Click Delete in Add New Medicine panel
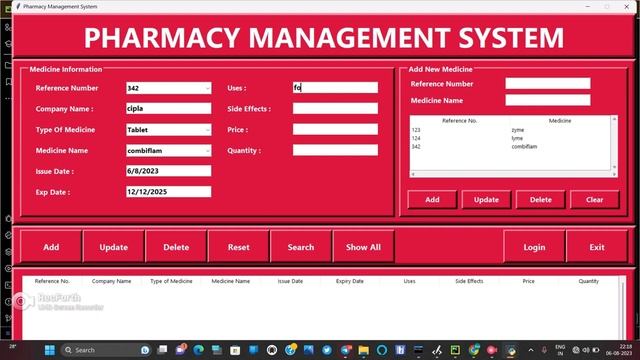The height and width of the screenshot is (360, 640). 541,200
